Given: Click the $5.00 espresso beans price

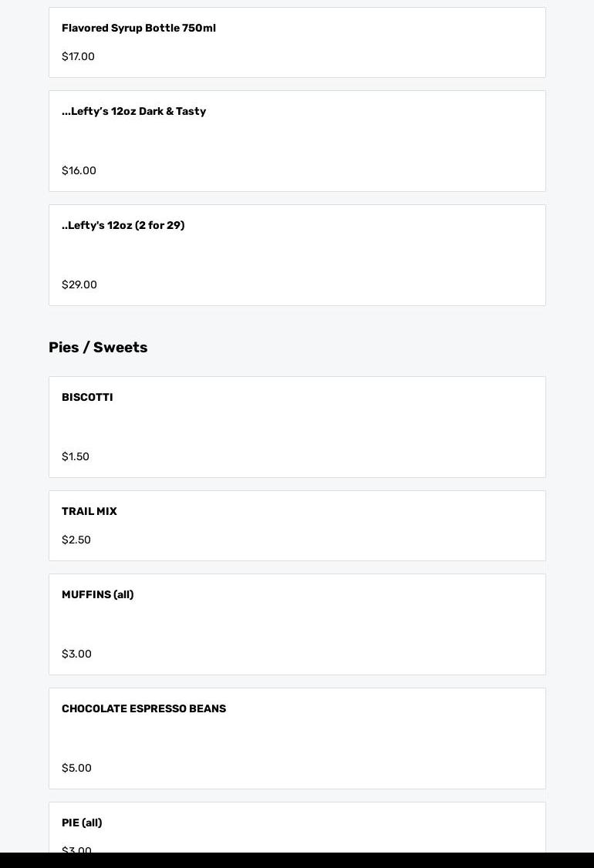Looking at the screenshot, I should tap(76, 769).
